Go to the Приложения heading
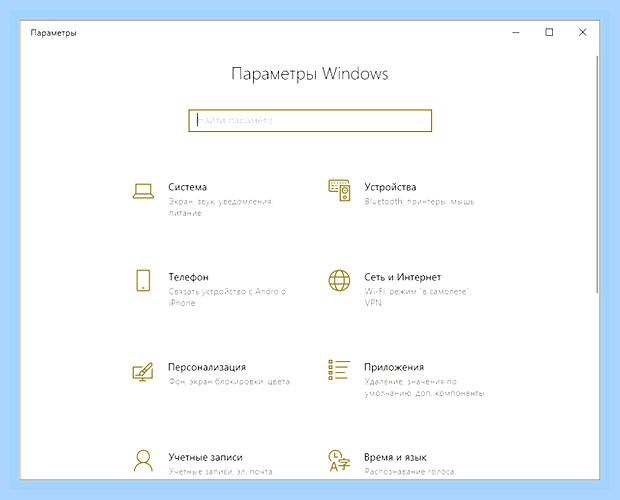The height and width of the screenshot is (500, 620). (394, 367)
